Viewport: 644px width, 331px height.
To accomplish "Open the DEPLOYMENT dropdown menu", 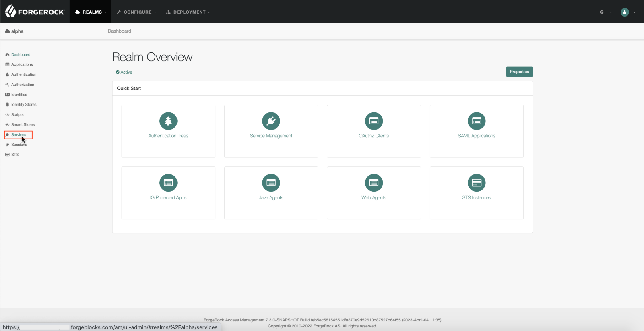I will (188, 12).
